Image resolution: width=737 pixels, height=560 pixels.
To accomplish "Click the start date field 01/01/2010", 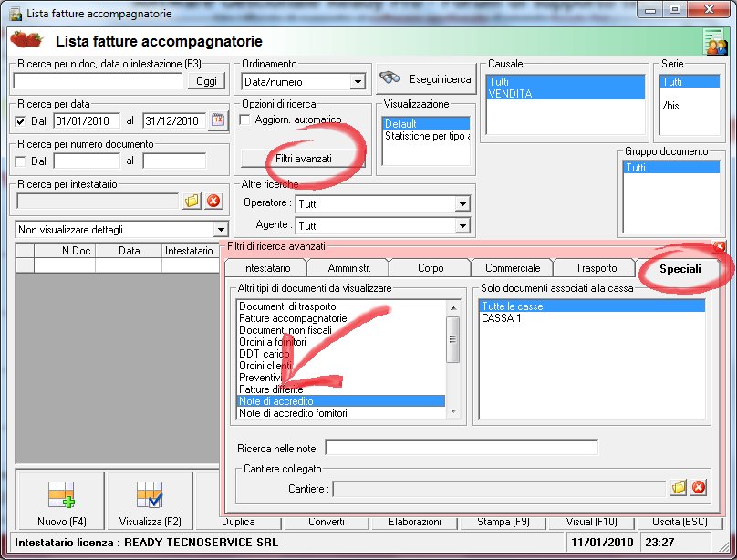I will click(x=87, y=120).
